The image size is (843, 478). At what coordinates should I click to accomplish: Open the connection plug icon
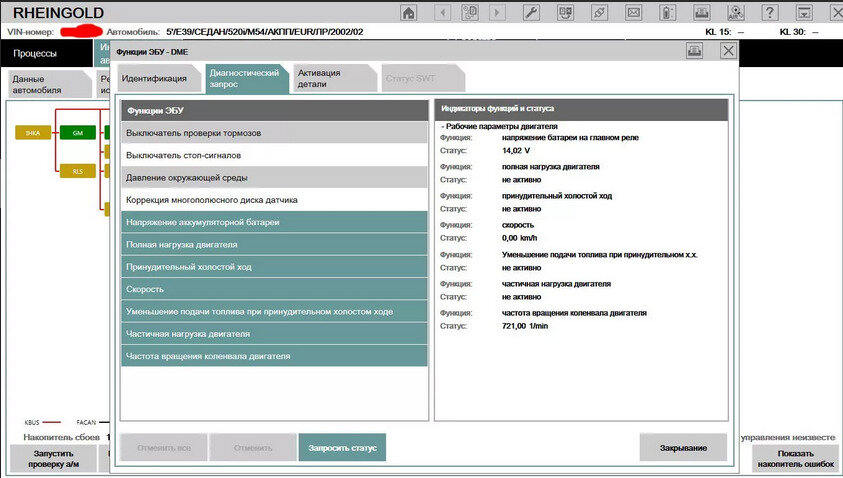tap(599, 12)
